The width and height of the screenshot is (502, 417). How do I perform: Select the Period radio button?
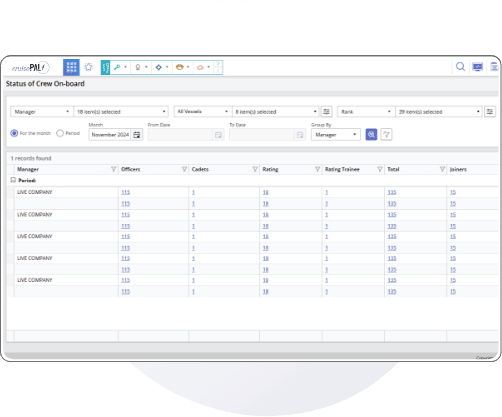coord(60,133)
